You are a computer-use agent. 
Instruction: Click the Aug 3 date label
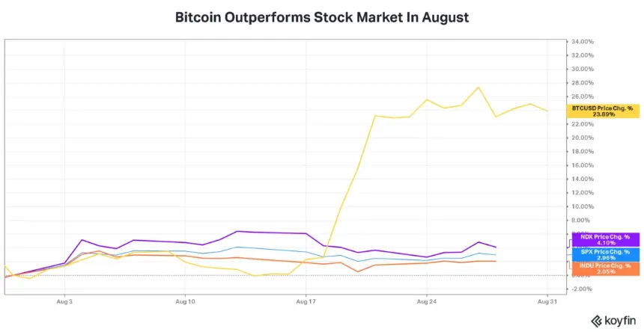(x=64, y=302)
